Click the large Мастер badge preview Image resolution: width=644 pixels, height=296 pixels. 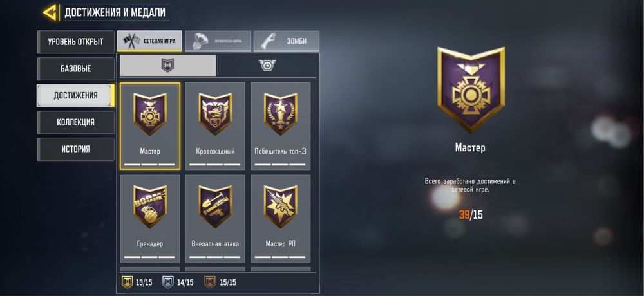471,89
